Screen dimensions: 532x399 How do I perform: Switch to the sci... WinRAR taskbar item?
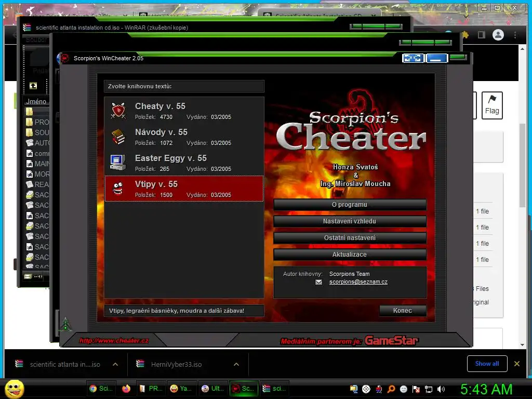pyautogui.click(x=274, y=389)
